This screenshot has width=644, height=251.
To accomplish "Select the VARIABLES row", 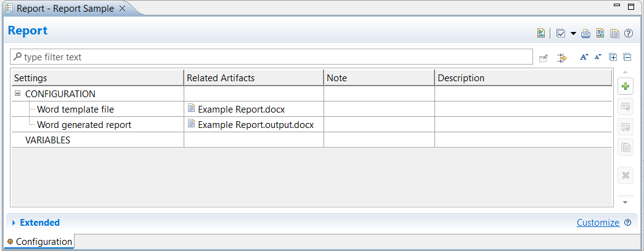I will tap(47, 140).
